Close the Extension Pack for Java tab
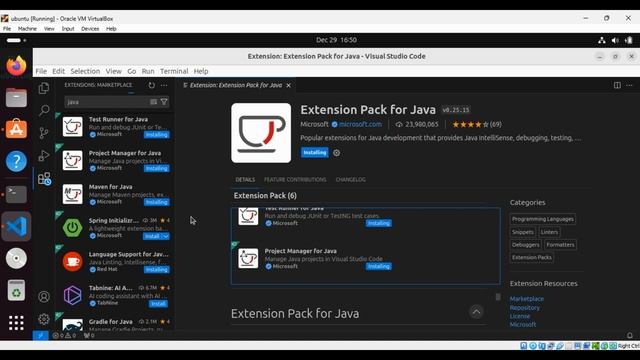Image resolution: width=640 pixels, height=360 pixels. click(289, 85)
